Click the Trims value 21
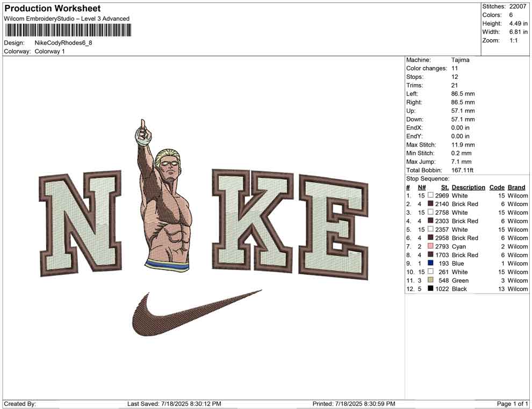Screen dimensions: 532x409 (x=454, y=85)
